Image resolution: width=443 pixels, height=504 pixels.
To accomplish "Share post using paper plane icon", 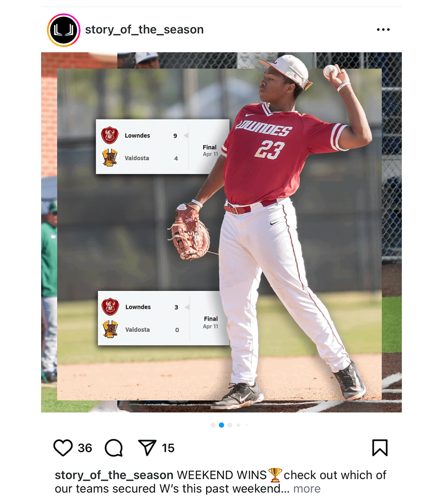I will [147, 447].
